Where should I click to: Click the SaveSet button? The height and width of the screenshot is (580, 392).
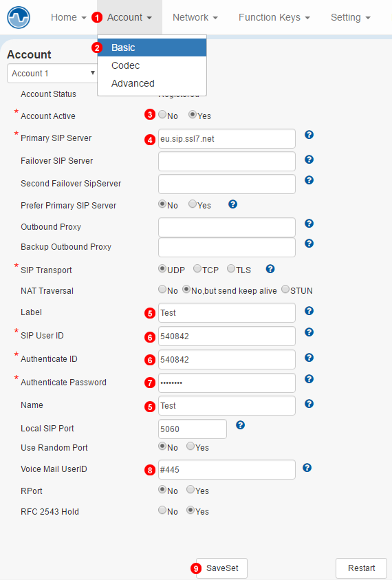coord(221,568)
